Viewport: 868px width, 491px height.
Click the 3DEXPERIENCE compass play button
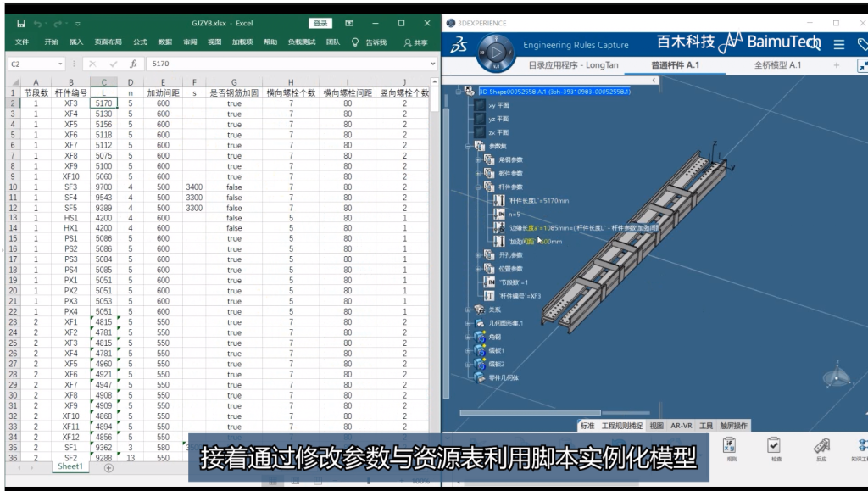coord(498,53)
